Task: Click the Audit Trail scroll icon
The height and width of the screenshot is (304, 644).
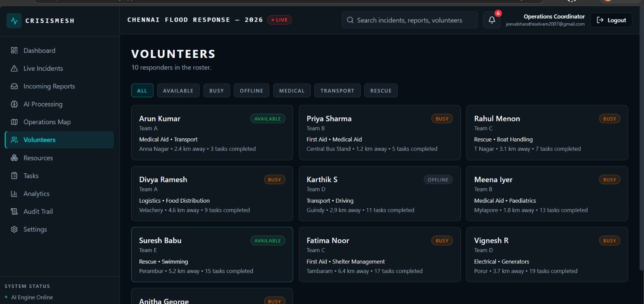Action: point(14,212)
